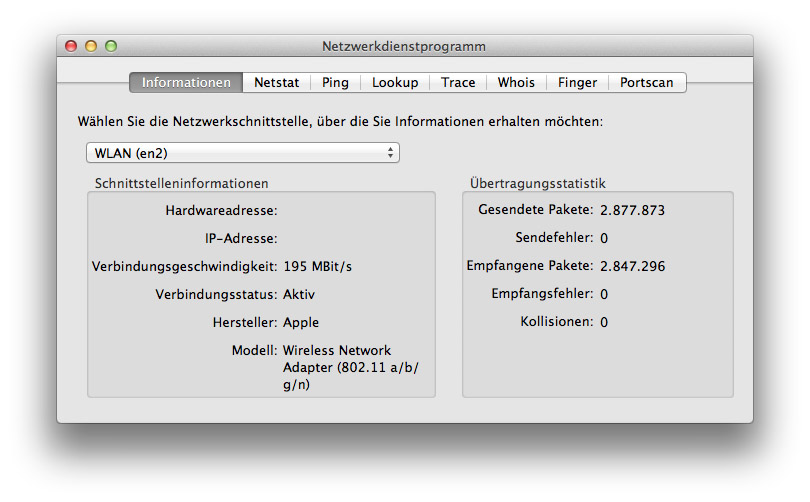Go to the Trace tab

pyautogui.click(x=458, y=83)
